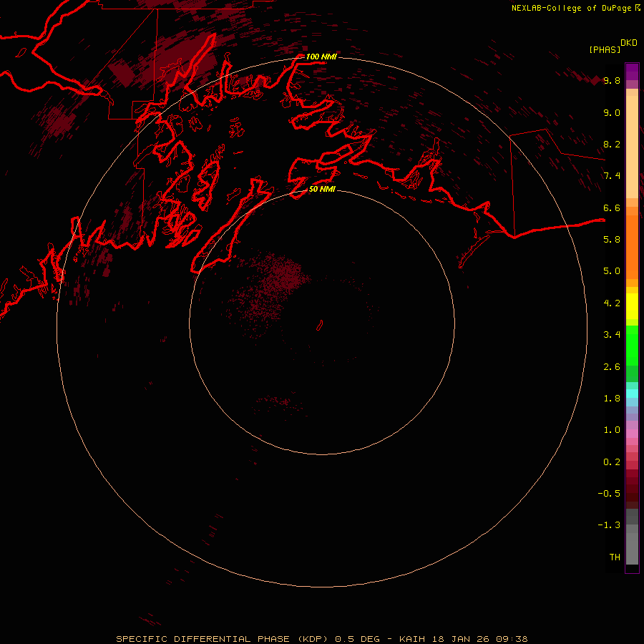Select the 2.6 legend value
Image resolution: width=644 pixels, height=644 pixels.
tap(612, 367)
